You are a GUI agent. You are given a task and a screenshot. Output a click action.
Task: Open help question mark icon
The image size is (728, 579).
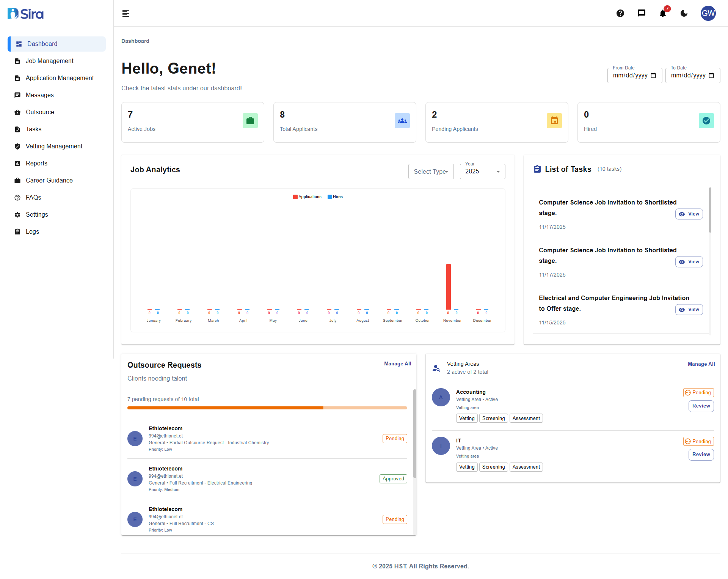tap(620, 14)
